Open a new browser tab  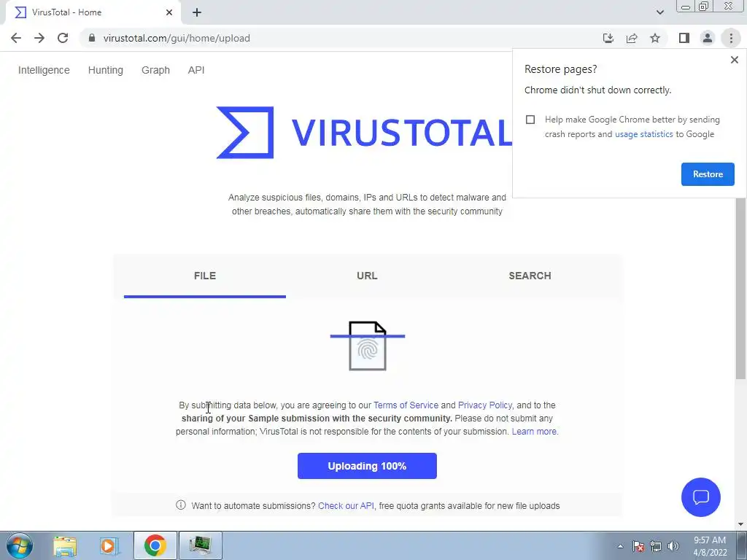pyautogui.click(x=197, y=12)
